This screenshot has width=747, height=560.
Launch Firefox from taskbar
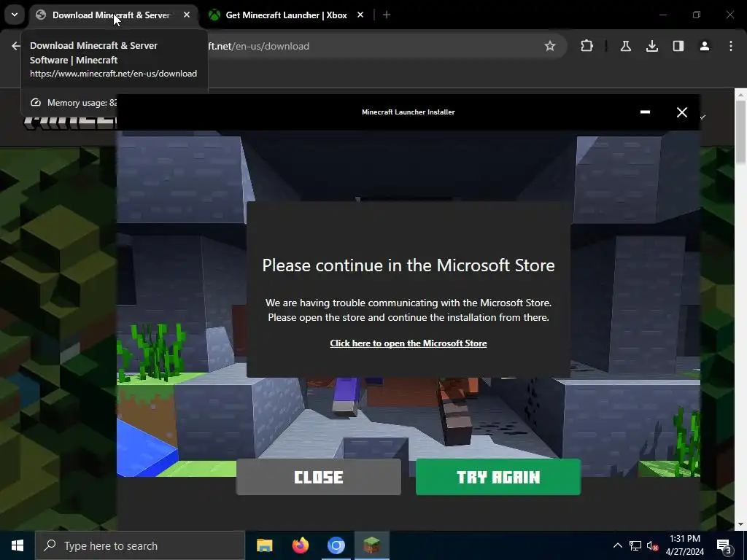tap(300, 545)
